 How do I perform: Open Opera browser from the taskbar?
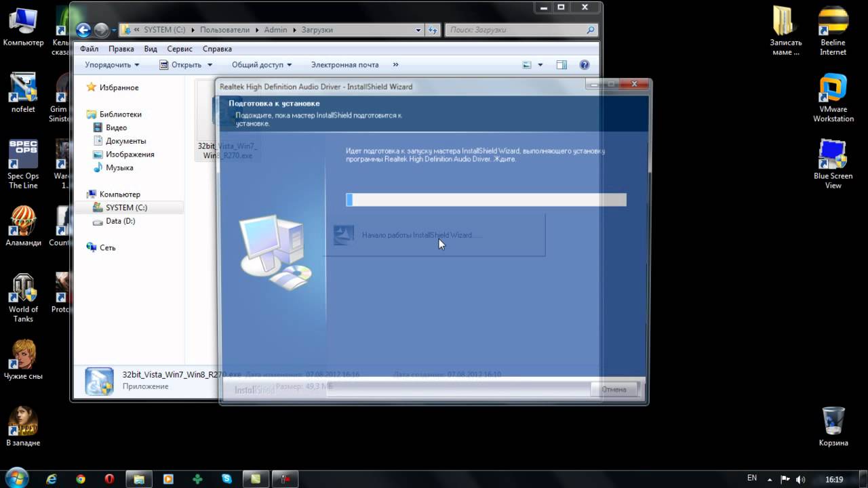[110, 479]
